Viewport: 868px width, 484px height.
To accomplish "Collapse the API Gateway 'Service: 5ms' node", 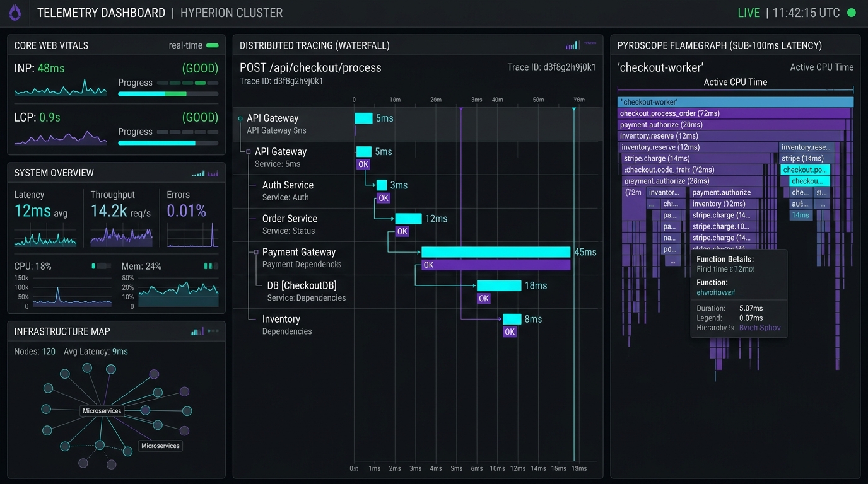I will click(249, 152).
